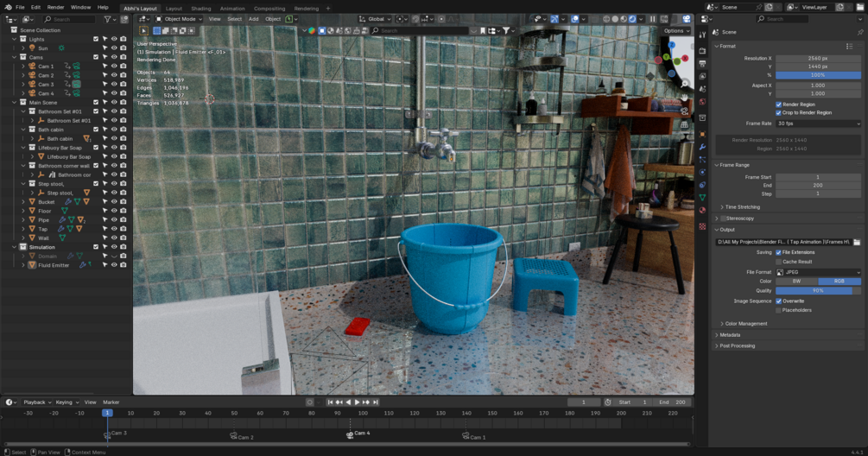Open the Playback popover
The width and height of the screenshot is (868, 456).
tap(37, 402)
